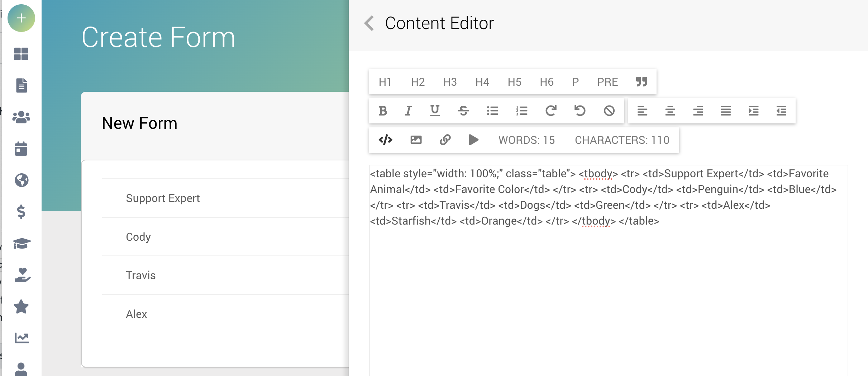Open the dollar sign finance icon
This screenshot has height=376, width=868.
point(21,212)
